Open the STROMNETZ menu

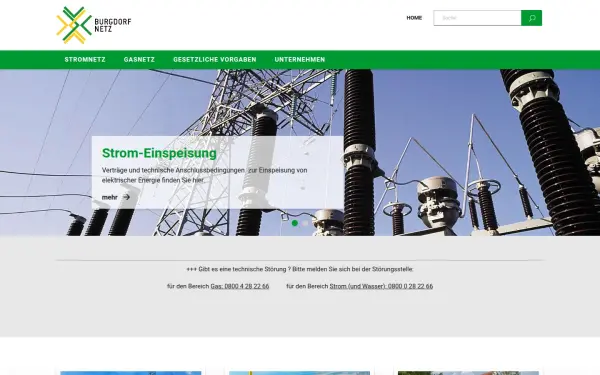(x=85, y=60)
